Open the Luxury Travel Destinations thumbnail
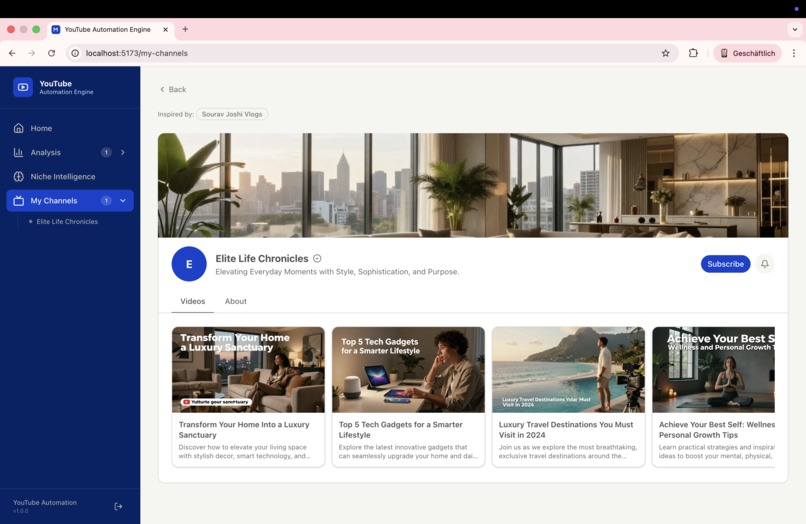The height and width of the screenshot is (524, 806). [x=569, y=370]
